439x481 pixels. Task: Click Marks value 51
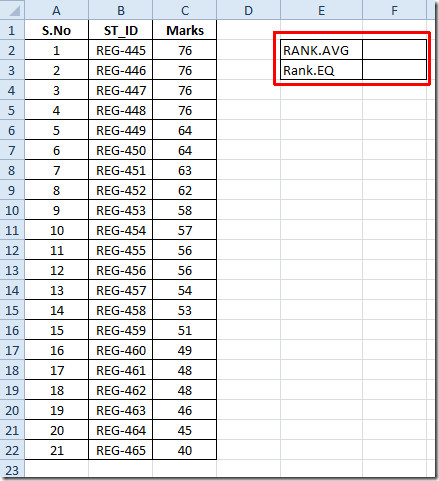click(x=185, y=330)
